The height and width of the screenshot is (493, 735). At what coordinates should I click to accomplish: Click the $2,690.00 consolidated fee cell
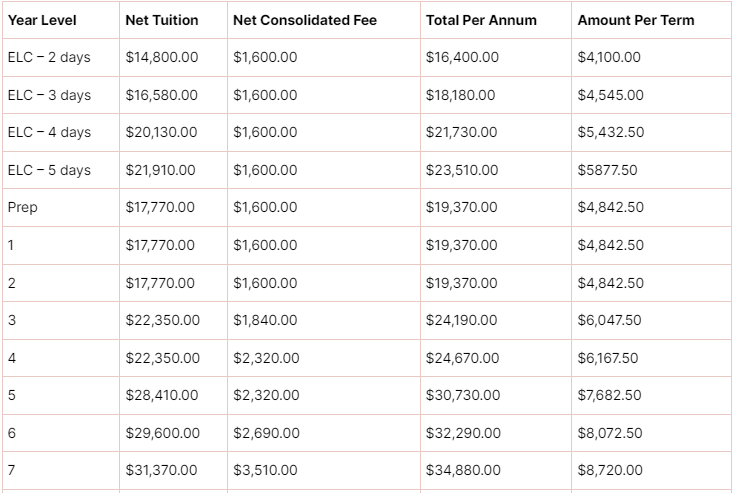[x=266, y=433]
